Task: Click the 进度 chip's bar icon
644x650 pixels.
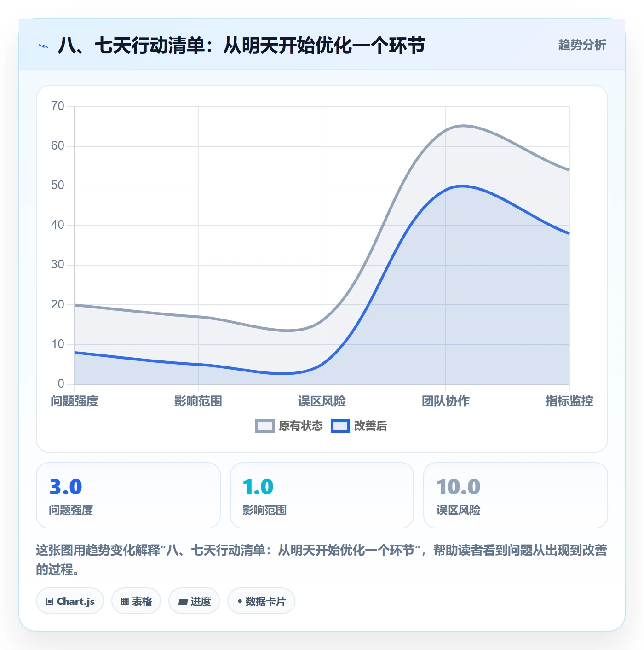Action: click(x=183, y=602)
